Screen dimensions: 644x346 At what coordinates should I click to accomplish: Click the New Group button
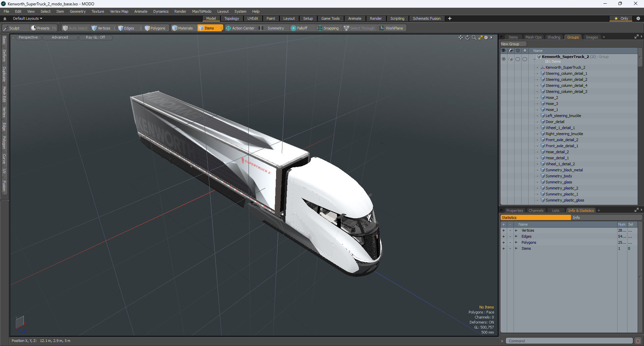(x=513, y=44)
